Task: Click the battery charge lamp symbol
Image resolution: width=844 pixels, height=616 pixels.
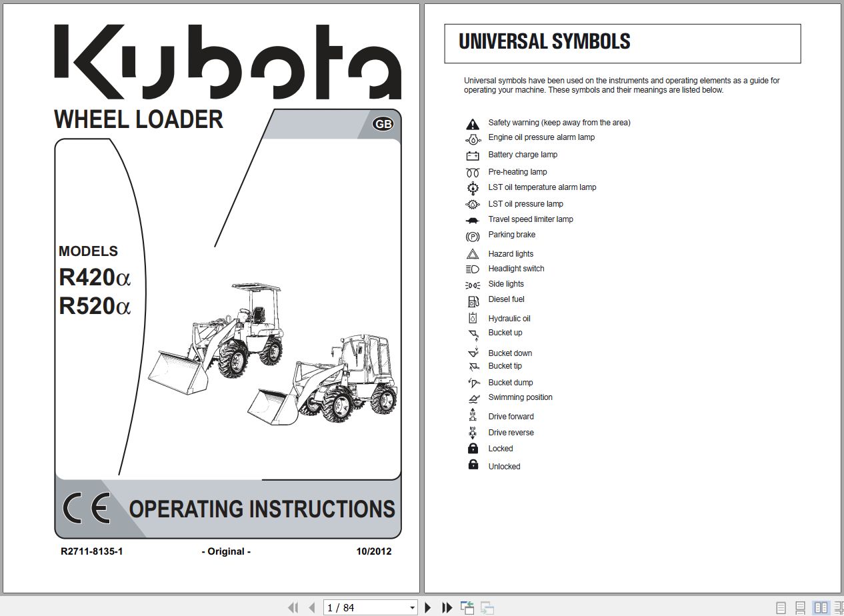Action: tap(472, 155)
